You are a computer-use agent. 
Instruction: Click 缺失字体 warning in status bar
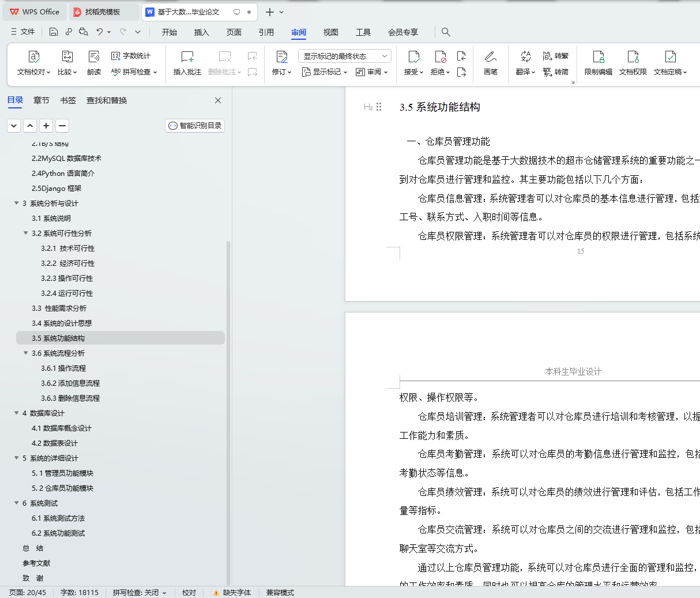[x=232, y=592]
